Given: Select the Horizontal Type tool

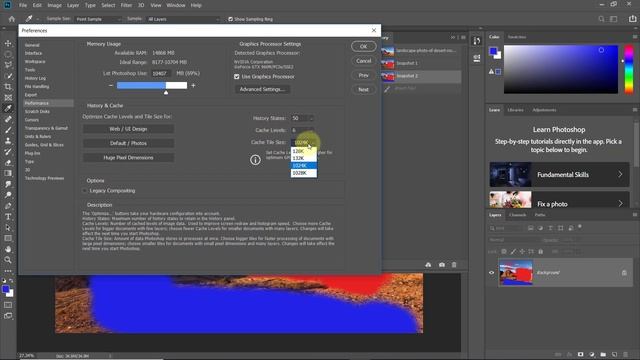Looking at the screenshot, I should [x=8, y=217].
